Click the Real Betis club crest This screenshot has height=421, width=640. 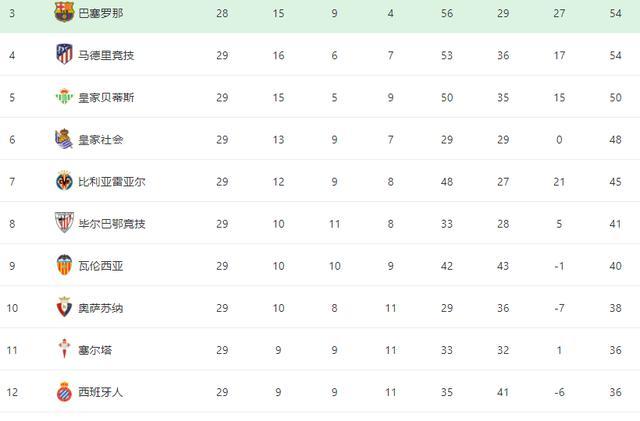pos(64,97)
